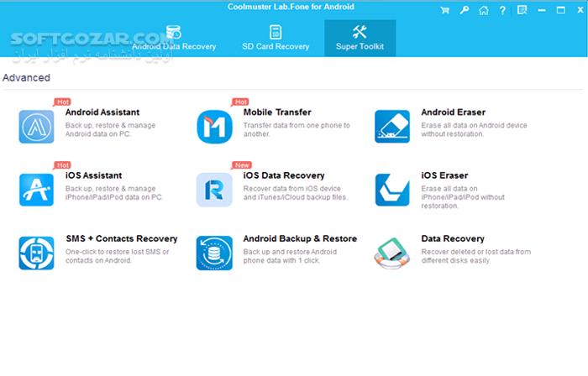Viewport: 588px width, 376px height.
Task: Launch the Mobile Transfer icon
Action: point(214,127)
